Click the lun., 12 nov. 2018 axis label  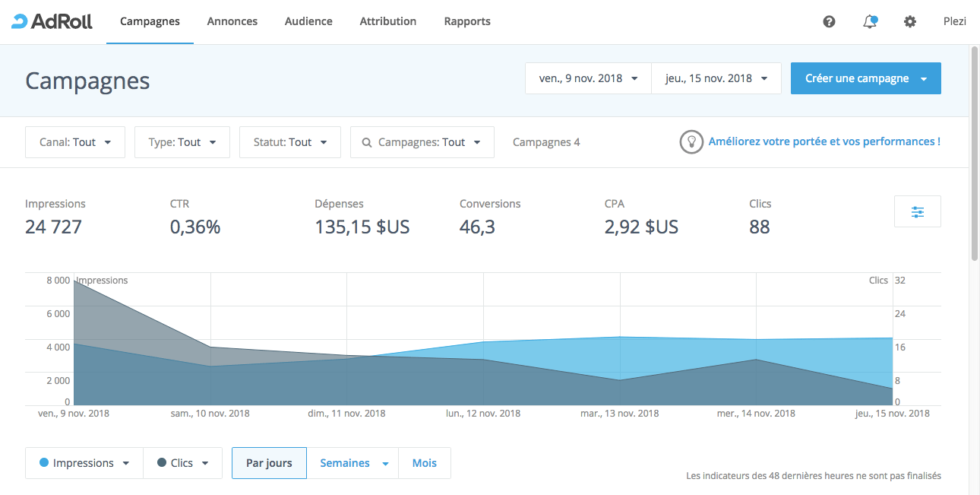click(483, 414)
